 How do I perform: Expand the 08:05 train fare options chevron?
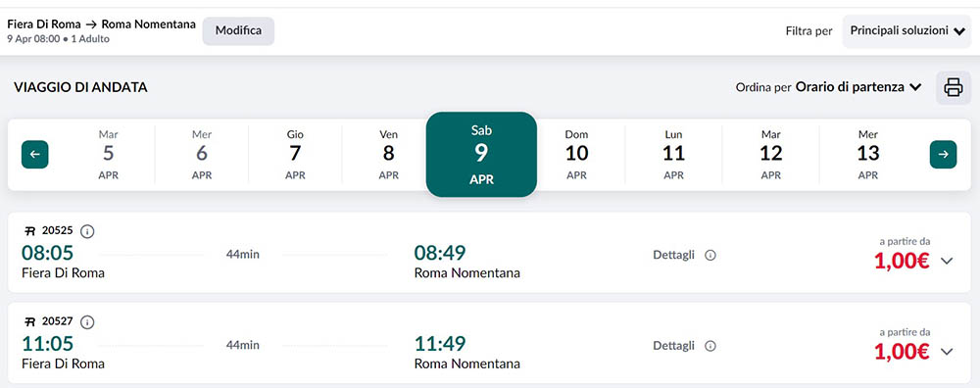(947, 262)
